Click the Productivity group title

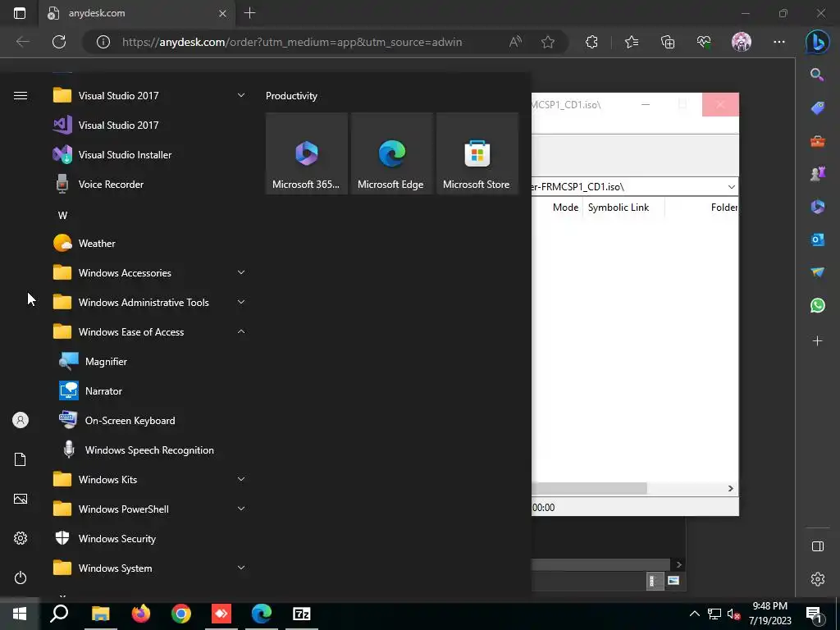(x=291, y=96)
